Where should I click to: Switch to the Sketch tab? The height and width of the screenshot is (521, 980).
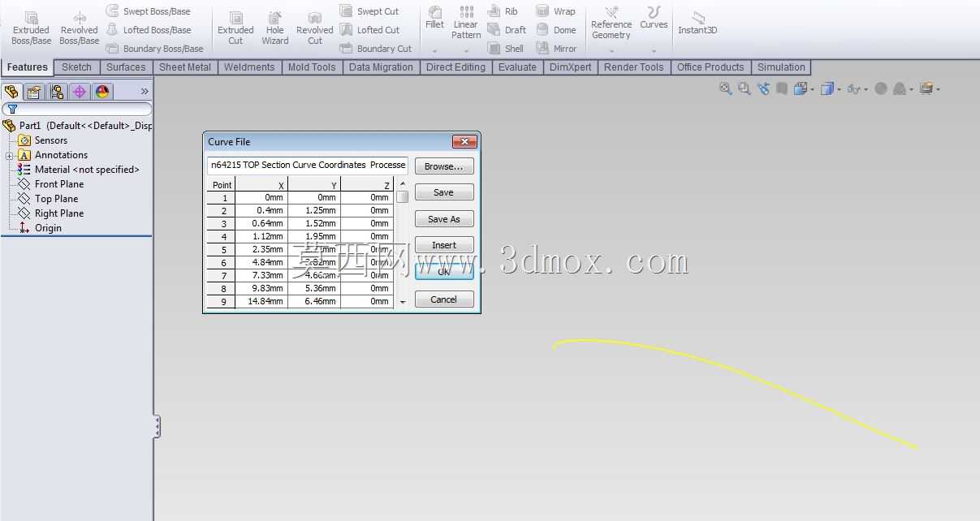pyautogui.click(x=76, y=67)
